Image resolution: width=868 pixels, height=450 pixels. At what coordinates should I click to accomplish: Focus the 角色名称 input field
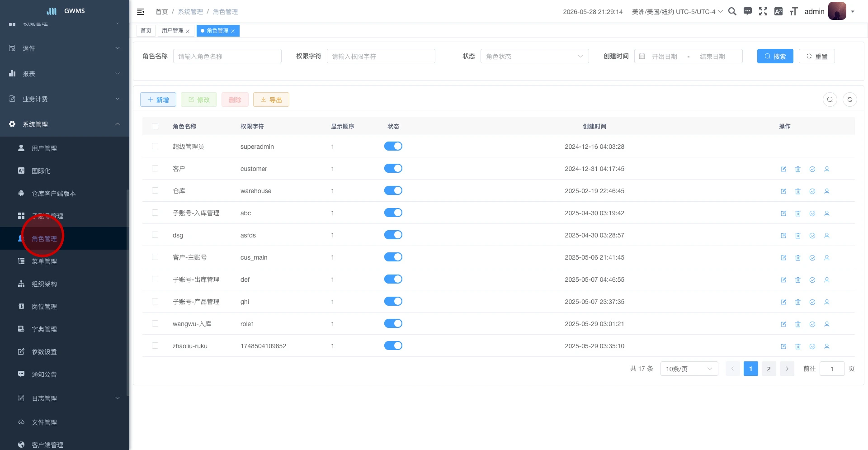[x=227, y=56]
